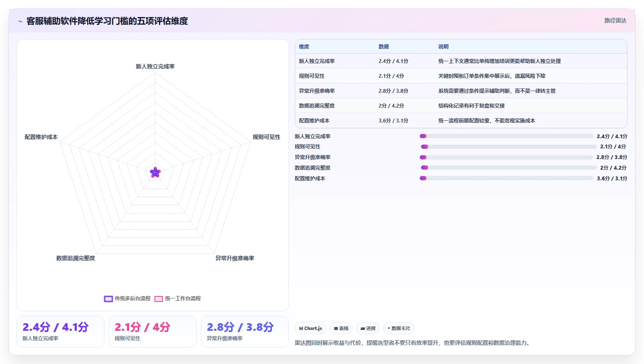
Task: Click the 异常升级准确率 progress bar
Action: click(x=506, y=157)
